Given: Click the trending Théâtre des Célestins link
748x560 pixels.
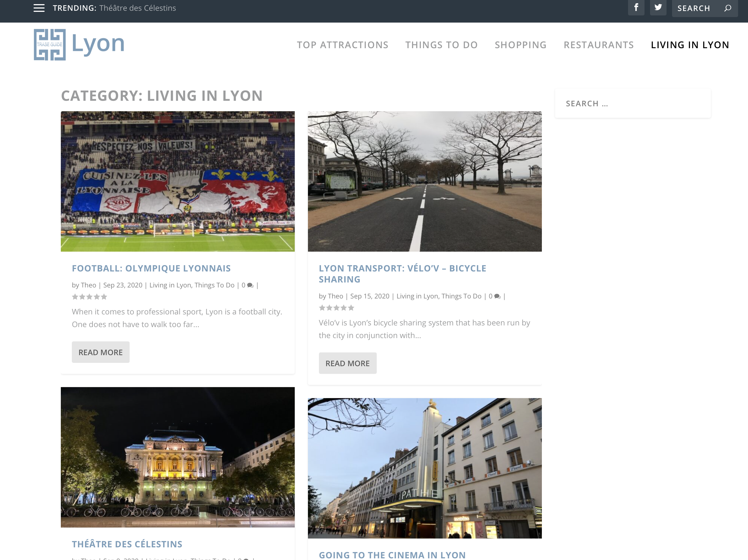Looking at the screenshot, I should (138, 8).
